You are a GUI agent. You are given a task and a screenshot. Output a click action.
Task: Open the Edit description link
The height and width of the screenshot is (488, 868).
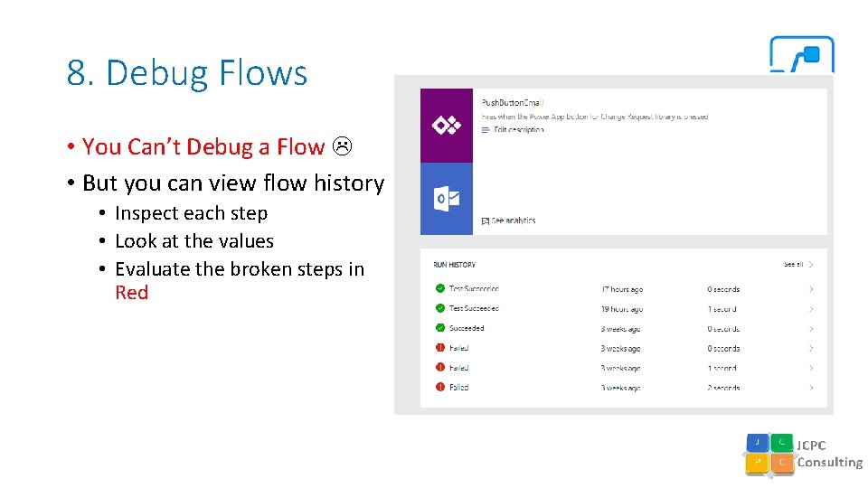click(519, 130)
